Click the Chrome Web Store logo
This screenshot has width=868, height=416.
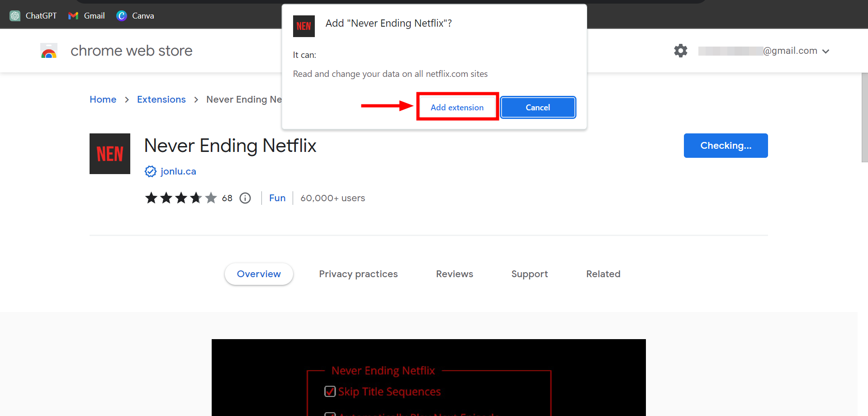tap(49, 51)
